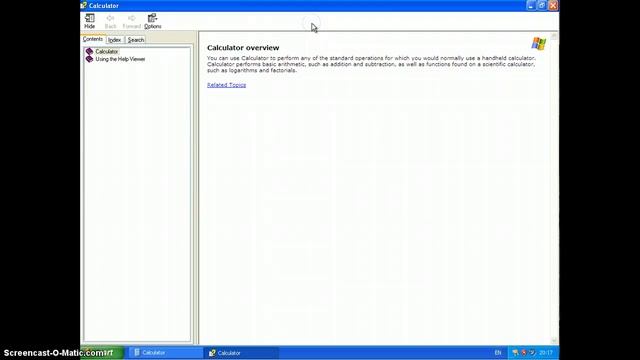Click the Using the Help Viewer book icon
The image size is (640, 360).
(x=89, y=59)
